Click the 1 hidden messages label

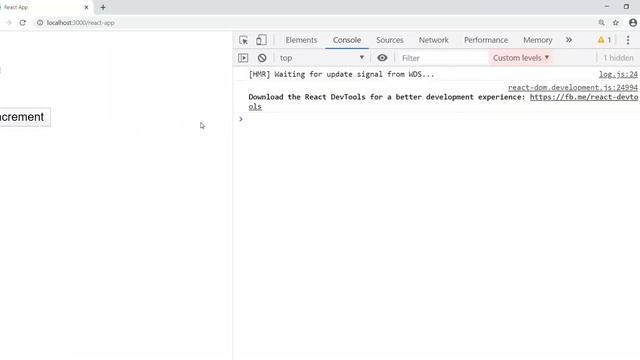click(618, 58)
